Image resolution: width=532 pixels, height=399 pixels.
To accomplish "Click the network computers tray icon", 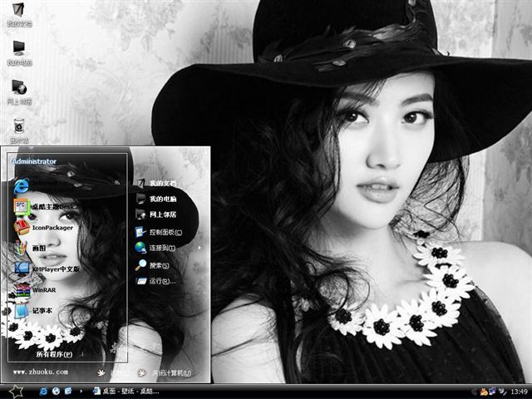I will tap(493, 392).
